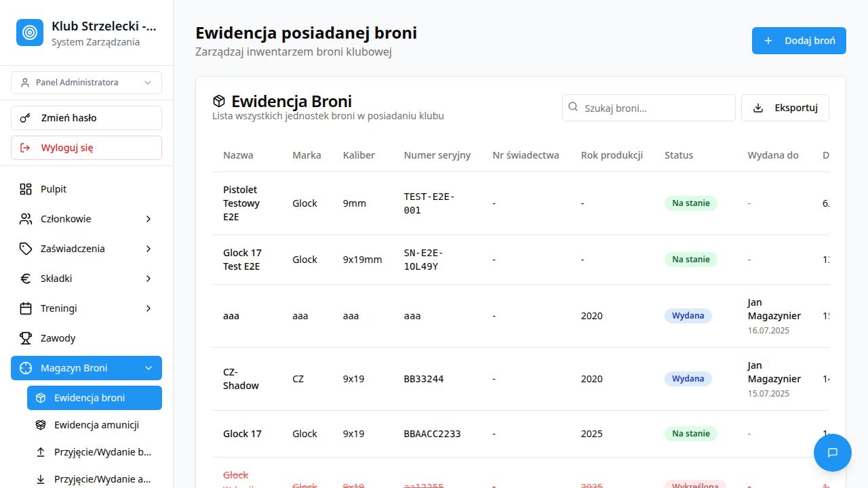Screen dimensions: 868x488
Task: Click the Rok produkcji column header
Action: point(612,155)
